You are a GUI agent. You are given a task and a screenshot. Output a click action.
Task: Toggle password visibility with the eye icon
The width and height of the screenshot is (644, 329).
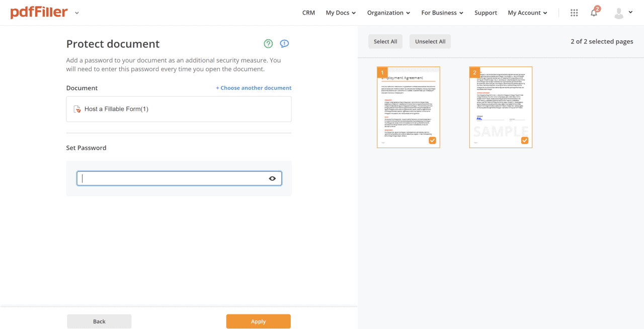(272, 178)
